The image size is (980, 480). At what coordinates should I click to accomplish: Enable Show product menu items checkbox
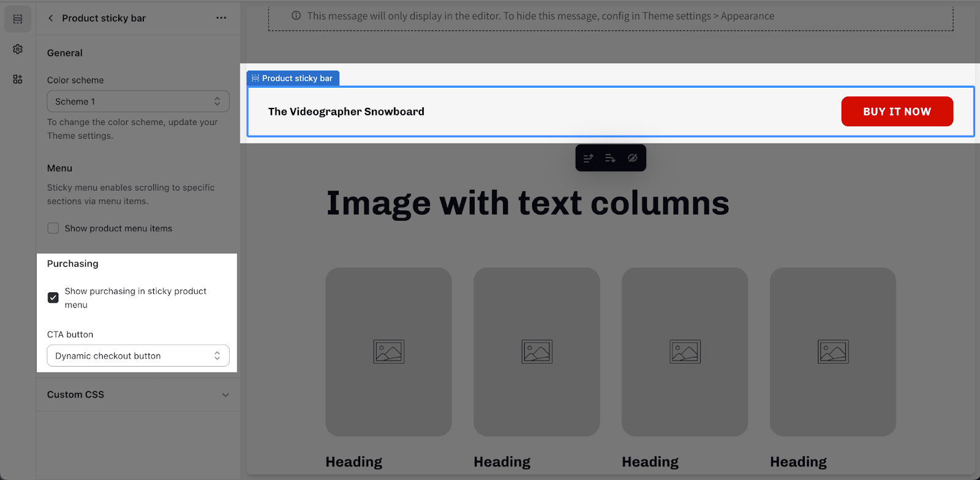[53, 228]
